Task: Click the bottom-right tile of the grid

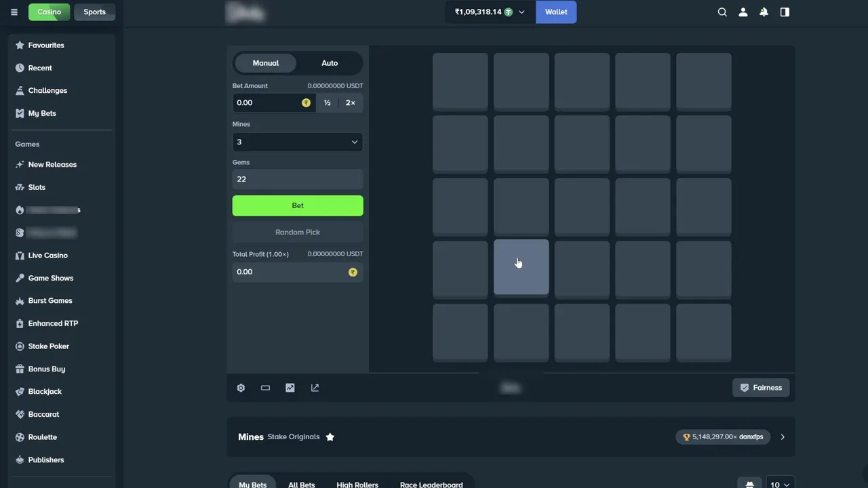Action: click(704, 332)
